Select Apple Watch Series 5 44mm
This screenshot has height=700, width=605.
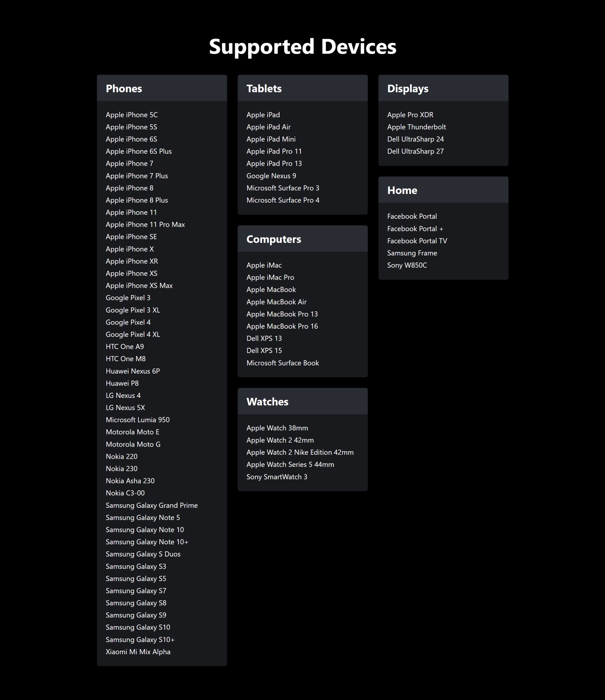pos(290,464)
